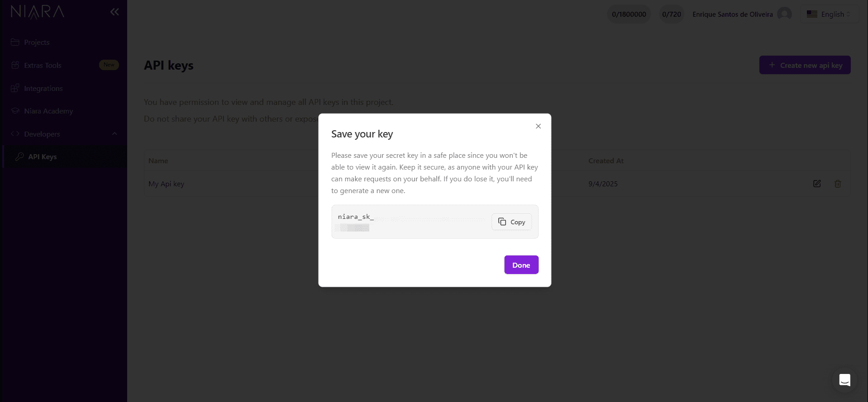Screen dimensions: 868x402
Task: Delete My Api key using the trash icon
Action: (x=838, y=184)
